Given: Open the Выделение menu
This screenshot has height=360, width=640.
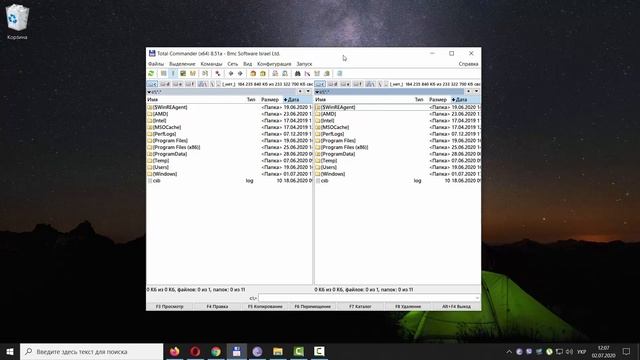Looking at the screenshot, I should pyautogui.click(x=182, y=64).
